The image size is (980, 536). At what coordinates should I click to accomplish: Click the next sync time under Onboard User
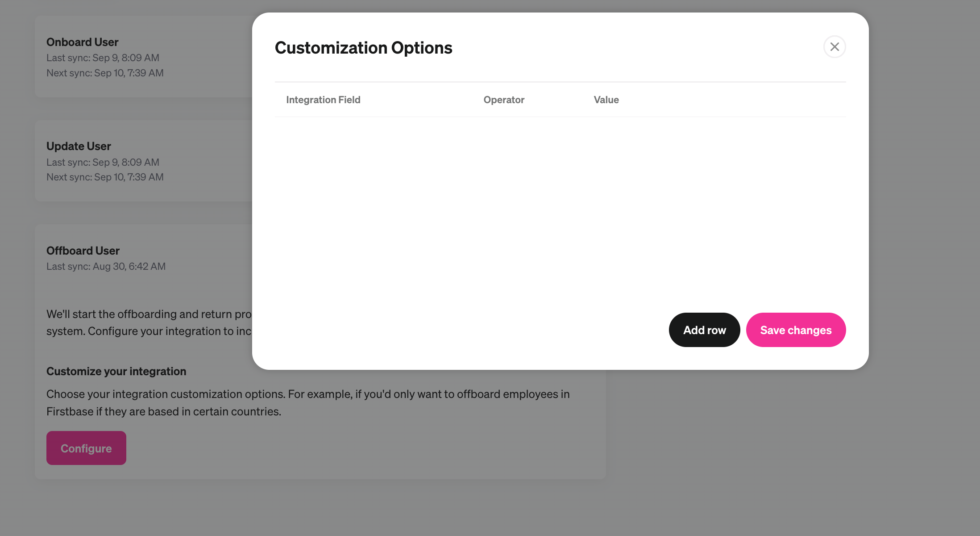(x=105, y=73)
